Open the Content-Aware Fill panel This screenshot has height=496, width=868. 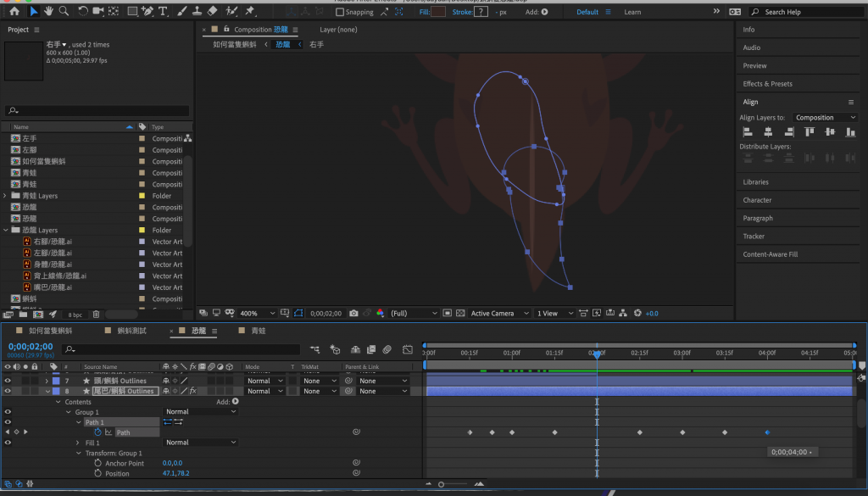click(x=770, y=254)
